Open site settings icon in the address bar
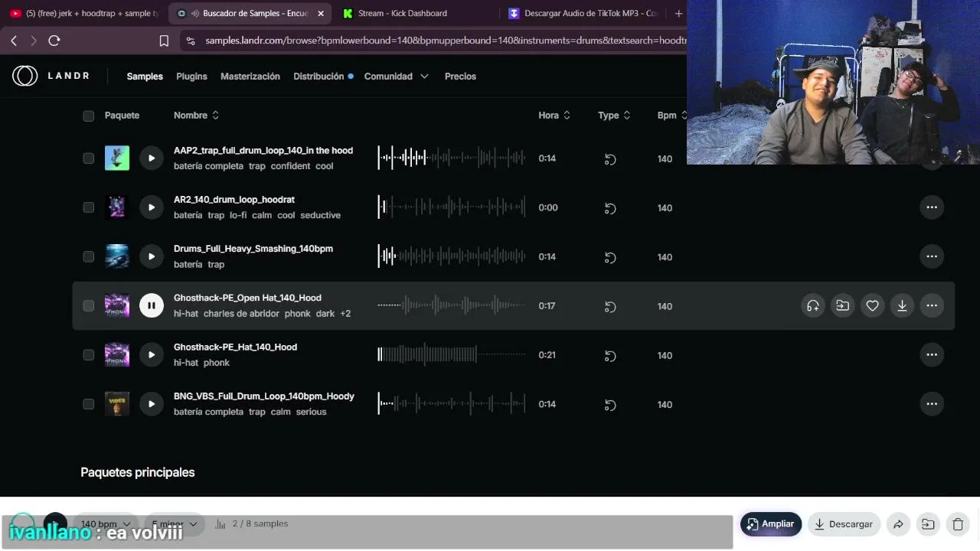This screenshot has height=551, width=980. coord(191,41)
